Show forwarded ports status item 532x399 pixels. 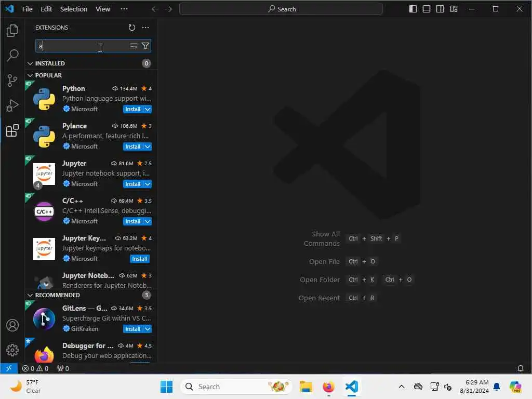pos(63,368)
